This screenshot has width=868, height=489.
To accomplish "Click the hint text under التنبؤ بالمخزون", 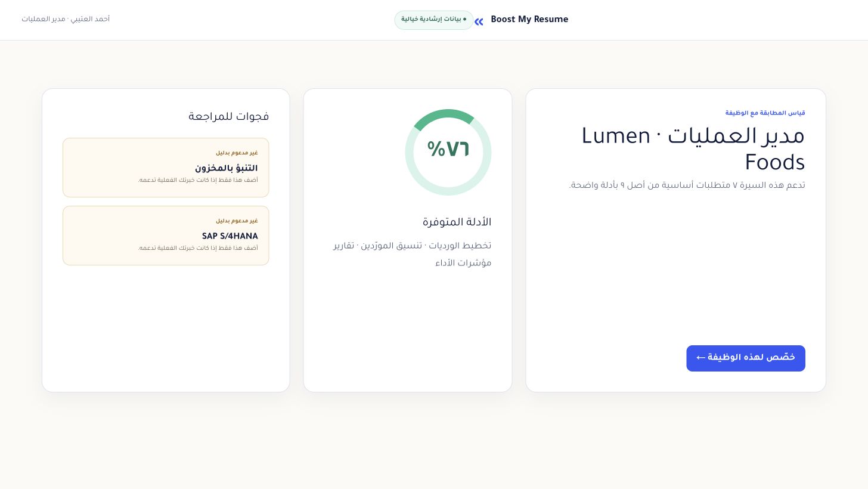I will point(199,181).
